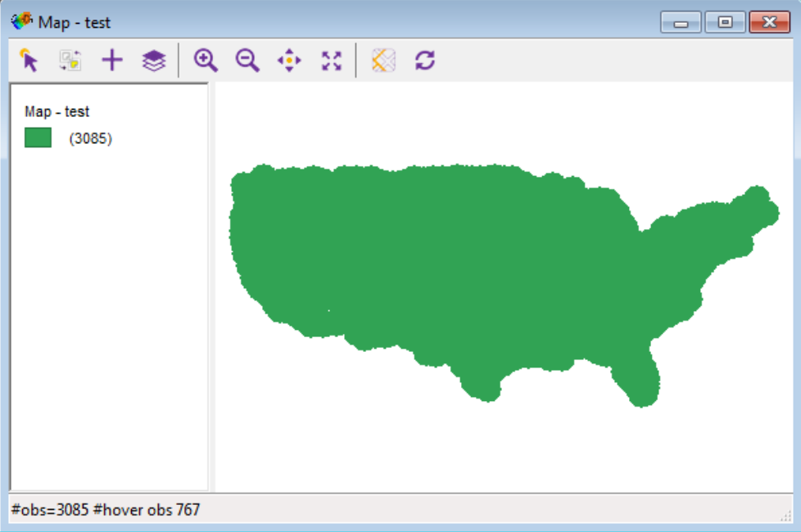This screenshot has width=801, height=532.
Task: Enable the Pan tool
Action: pyautogui.click(x=289, y=59)
